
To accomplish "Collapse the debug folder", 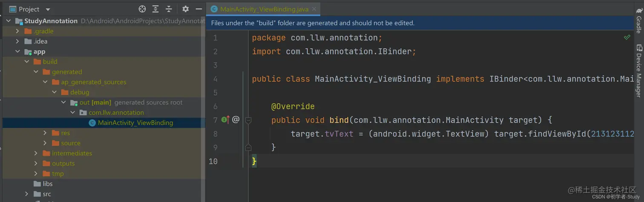I will click(x=55, y=92).
